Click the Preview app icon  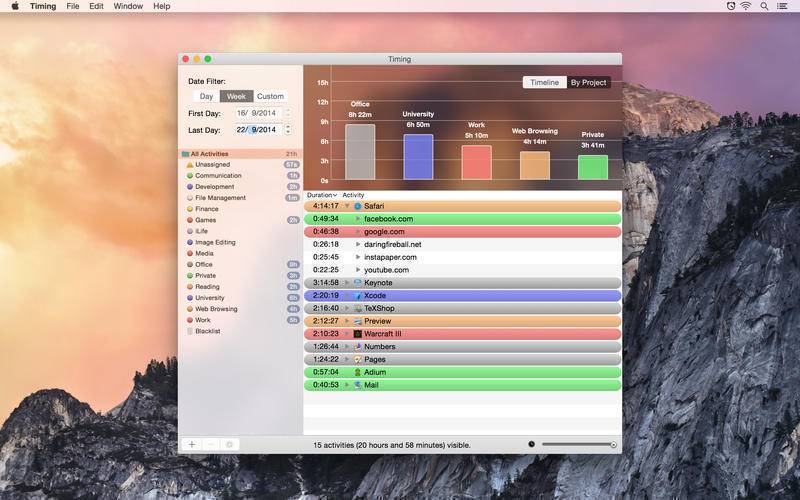(x=358, y=321)
